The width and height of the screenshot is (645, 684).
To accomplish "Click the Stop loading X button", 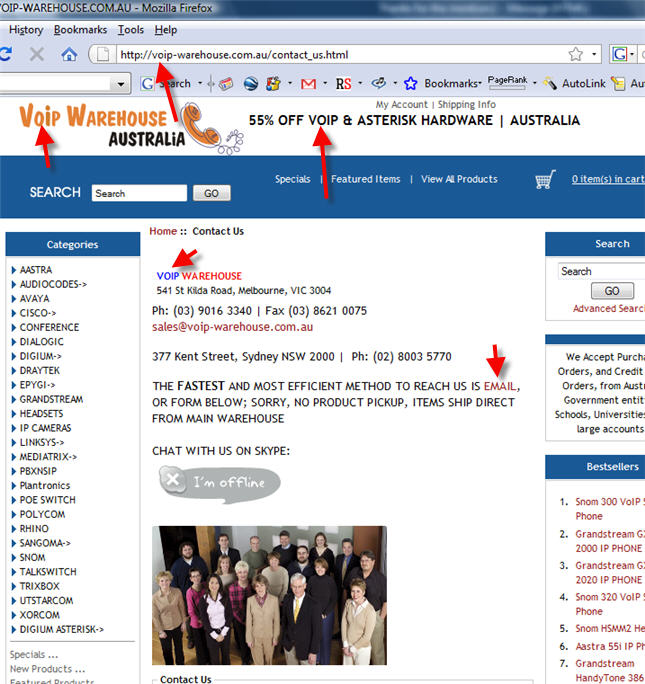I will [x=36, y=54].
